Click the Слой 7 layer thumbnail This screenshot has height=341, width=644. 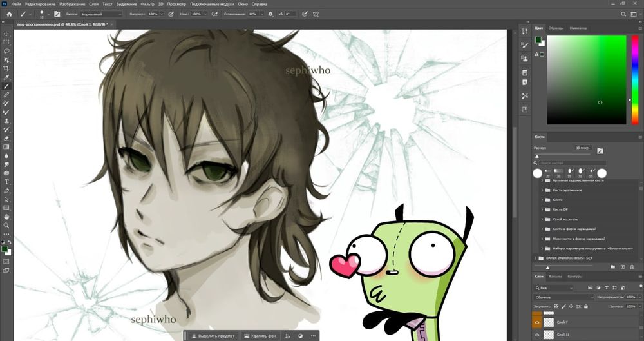click(549, 322)
